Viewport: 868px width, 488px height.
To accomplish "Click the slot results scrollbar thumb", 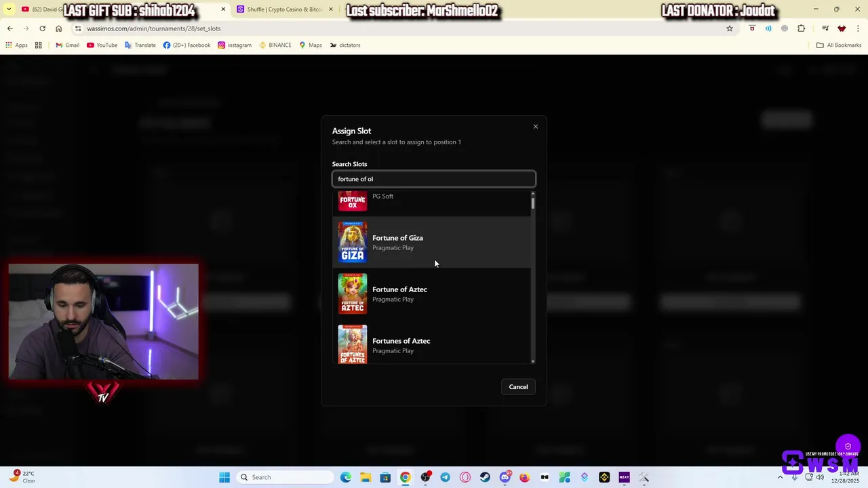I will click(x=533, y=203).
